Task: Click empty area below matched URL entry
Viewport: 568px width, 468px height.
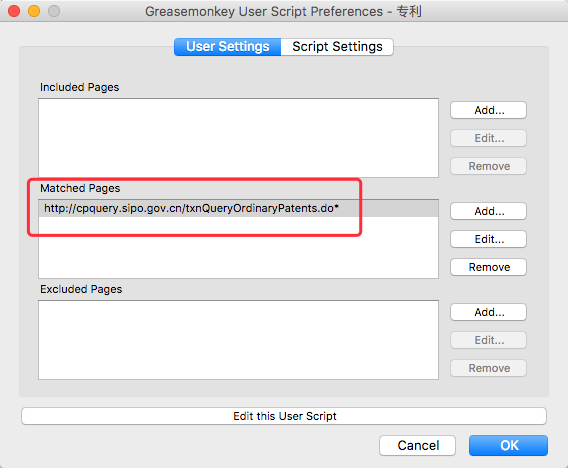Action: (238, 247)
